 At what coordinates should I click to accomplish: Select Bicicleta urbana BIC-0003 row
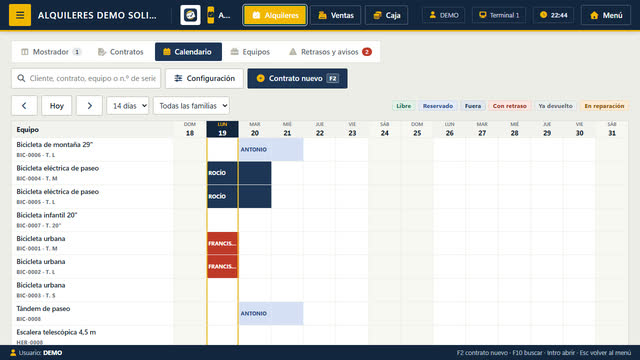[92, 290]
